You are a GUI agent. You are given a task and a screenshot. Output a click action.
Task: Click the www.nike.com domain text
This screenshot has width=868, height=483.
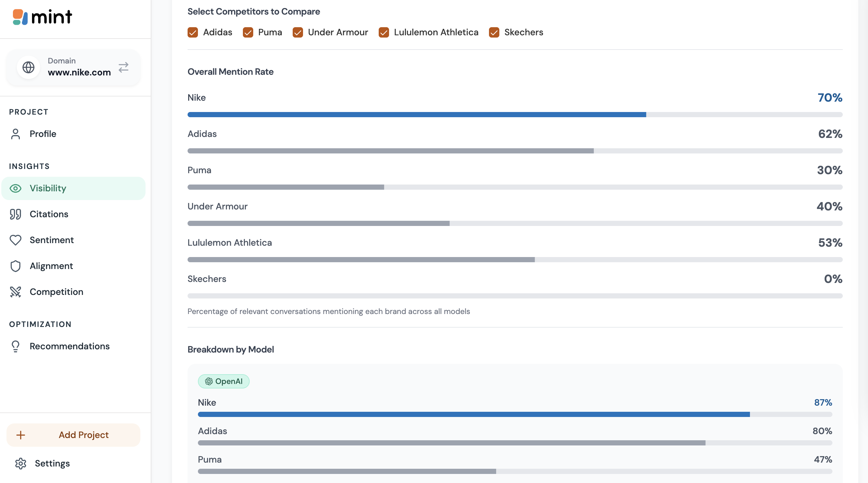pos(79,72)
